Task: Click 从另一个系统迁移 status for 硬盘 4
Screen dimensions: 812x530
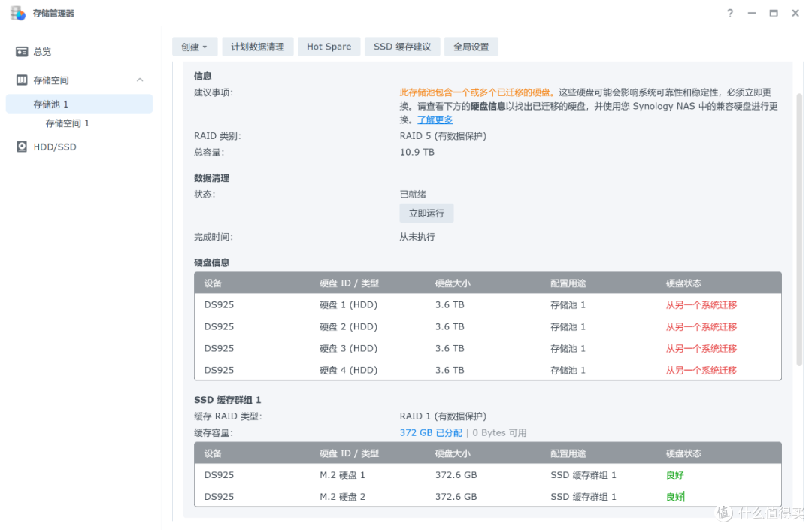Action: [x=701, y=370]
